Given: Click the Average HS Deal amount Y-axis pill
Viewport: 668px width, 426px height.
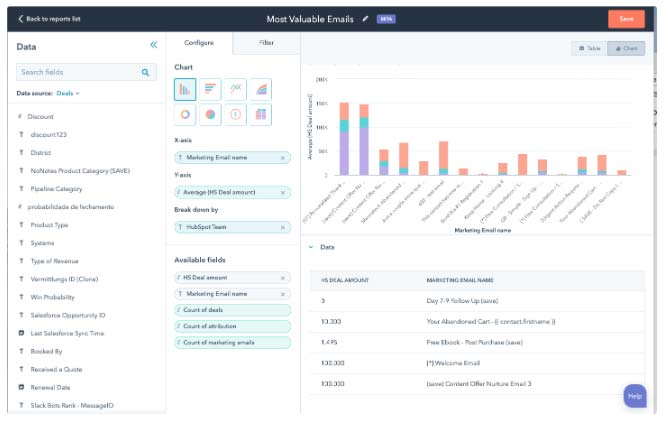Looking at the screenshot, I should 233,193.
